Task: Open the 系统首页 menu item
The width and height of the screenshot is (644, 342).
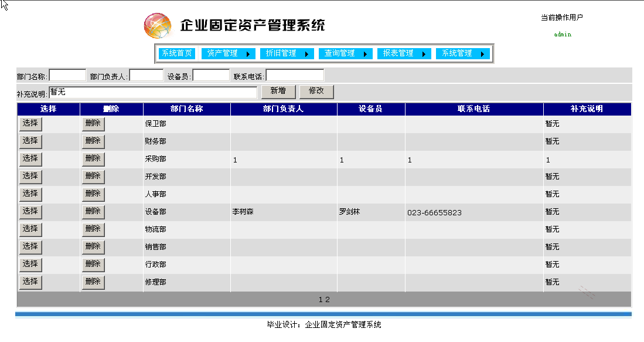Action: [x=176, y=53]
